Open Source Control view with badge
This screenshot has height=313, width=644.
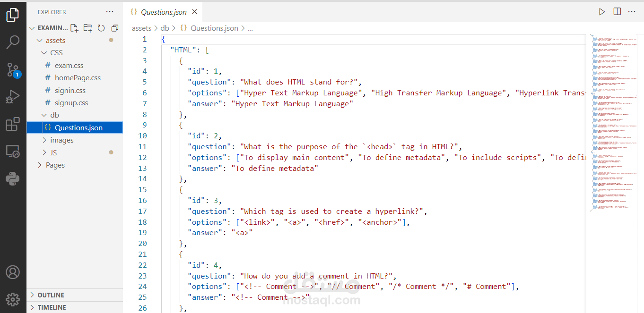[x=13, y=70]
